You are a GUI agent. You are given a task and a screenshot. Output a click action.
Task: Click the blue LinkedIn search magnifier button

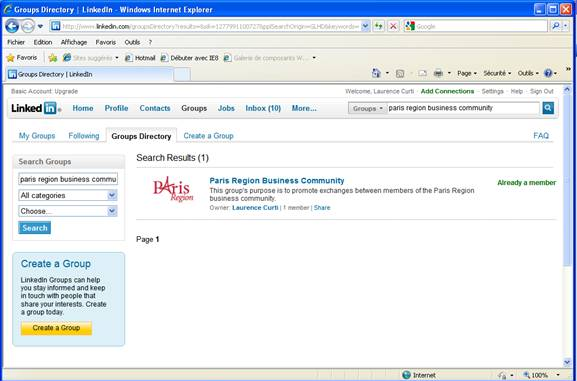[548, 108]
